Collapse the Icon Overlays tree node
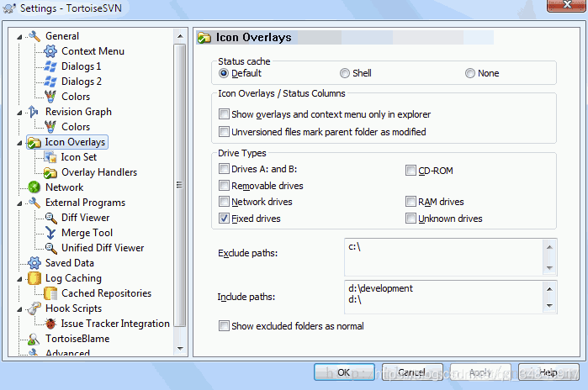This screenshot has width=588, height=390. pyautogui.click(x=19, y=143)
